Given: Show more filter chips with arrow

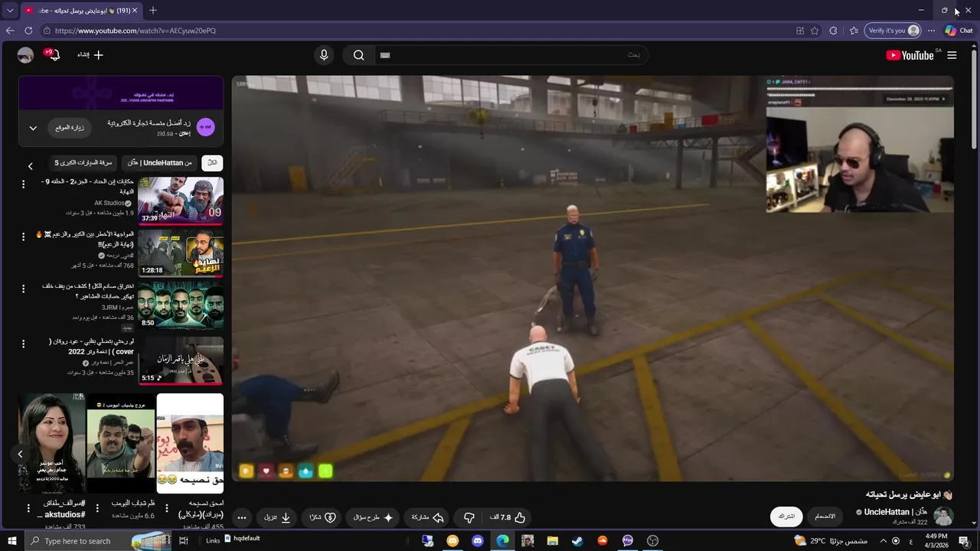Looking at the screenshot, I should point(30,165).
